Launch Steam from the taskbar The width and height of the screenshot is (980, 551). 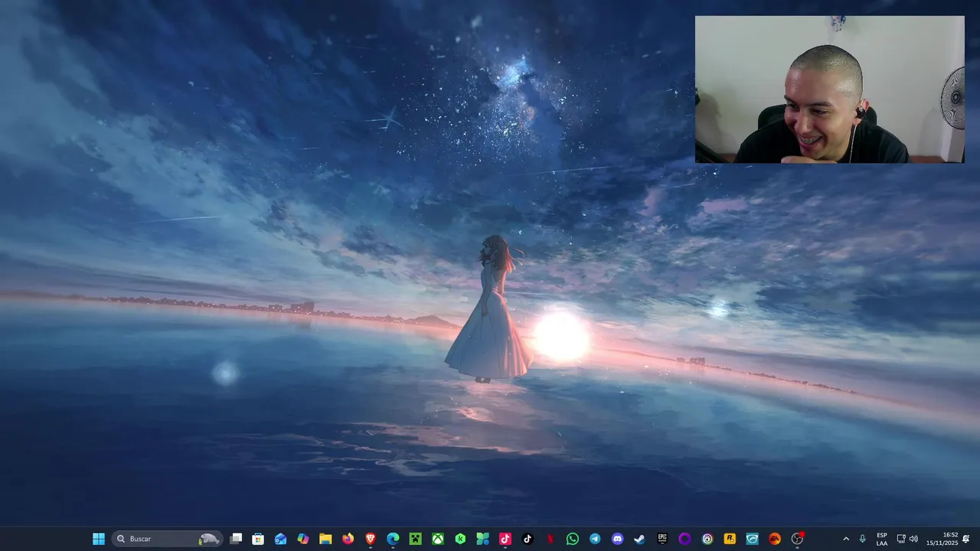tap(640, 539)
